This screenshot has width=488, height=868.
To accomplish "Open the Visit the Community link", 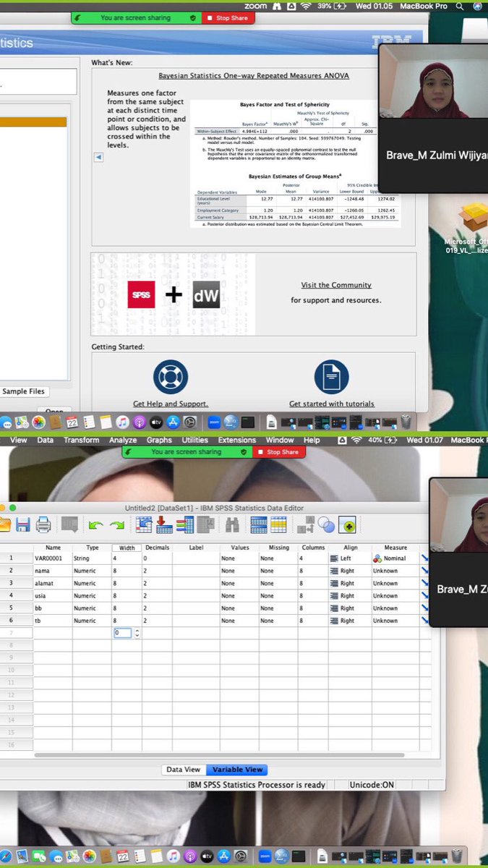I will pos(336,285).
